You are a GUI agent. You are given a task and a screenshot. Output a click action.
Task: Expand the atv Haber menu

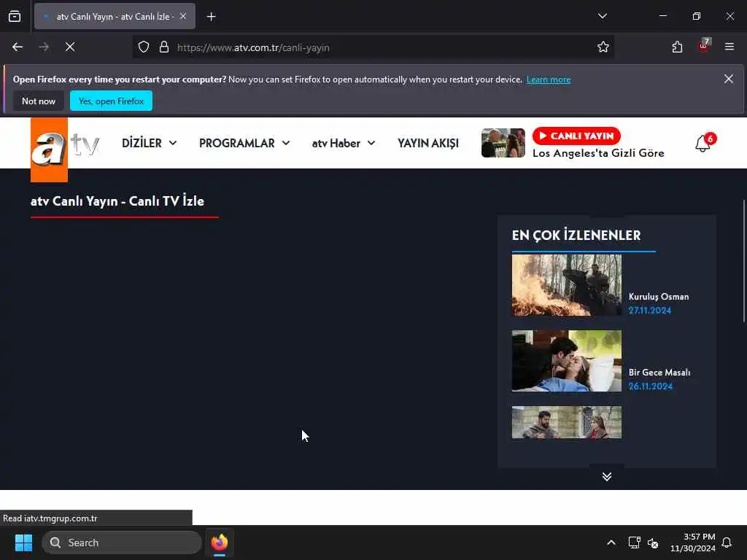(x=343, y=143)
